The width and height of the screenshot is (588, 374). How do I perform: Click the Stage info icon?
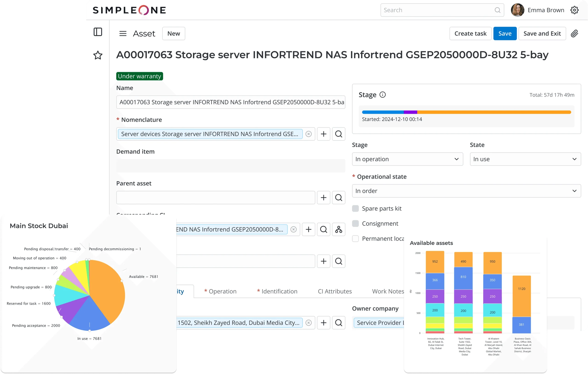382,95
